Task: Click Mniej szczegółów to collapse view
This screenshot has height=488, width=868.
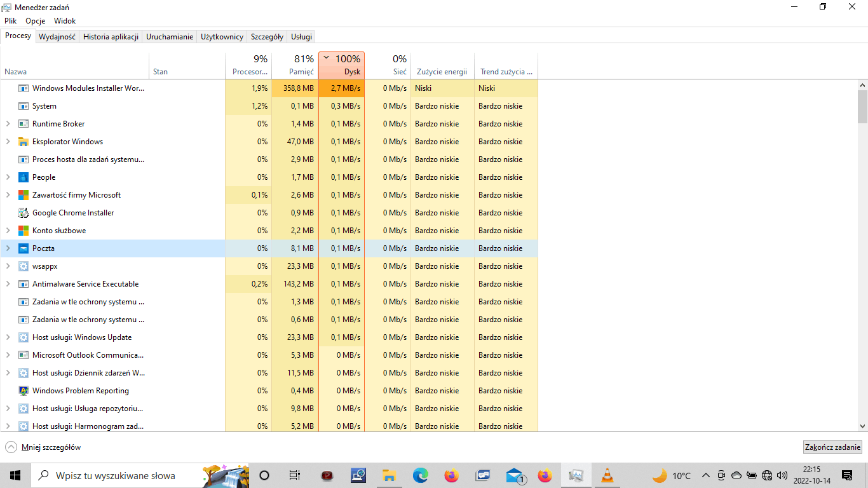Action: (43, 447)
